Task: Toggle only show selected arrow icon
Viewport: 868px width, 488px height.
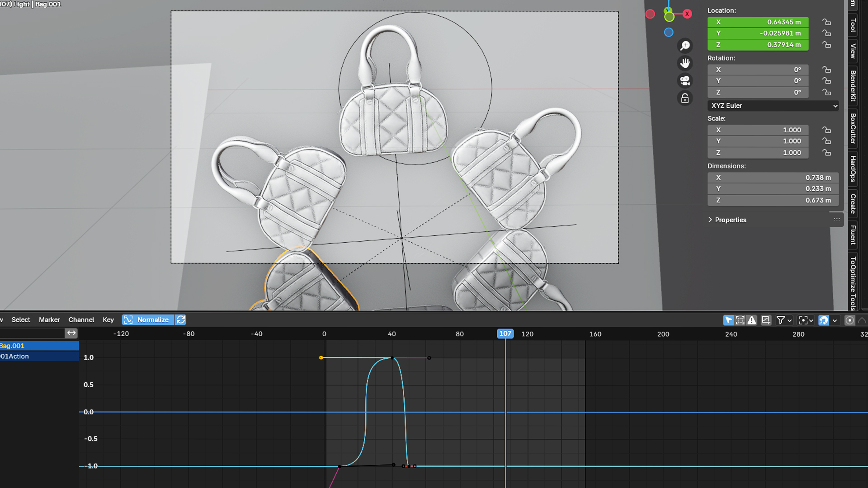Action: 728,320
